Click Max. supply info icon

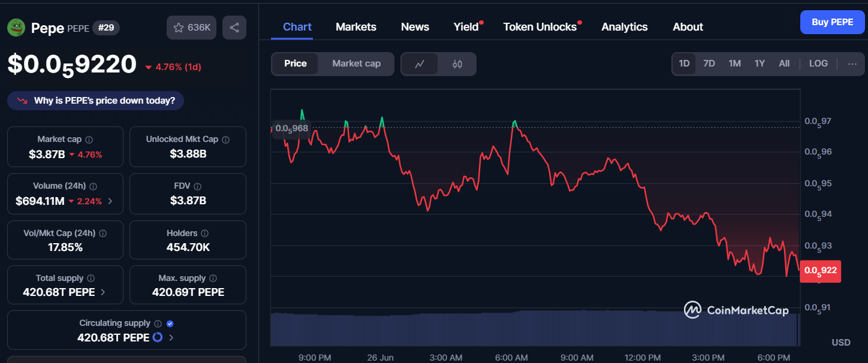click(x=213, y=279)
